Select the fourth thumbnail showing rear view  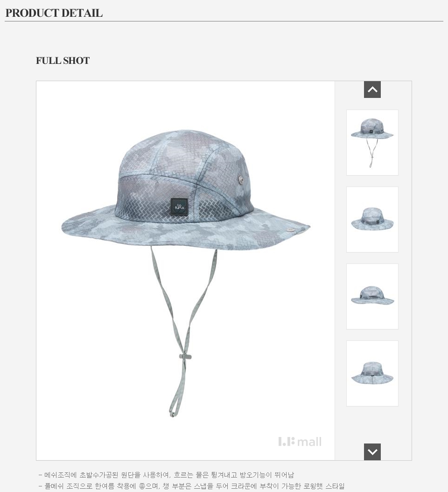tap(372, 374)
